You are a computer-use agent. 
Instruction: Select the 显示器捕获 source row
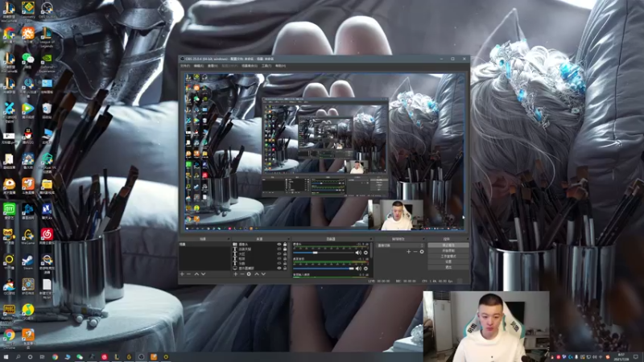click(258, 269)
